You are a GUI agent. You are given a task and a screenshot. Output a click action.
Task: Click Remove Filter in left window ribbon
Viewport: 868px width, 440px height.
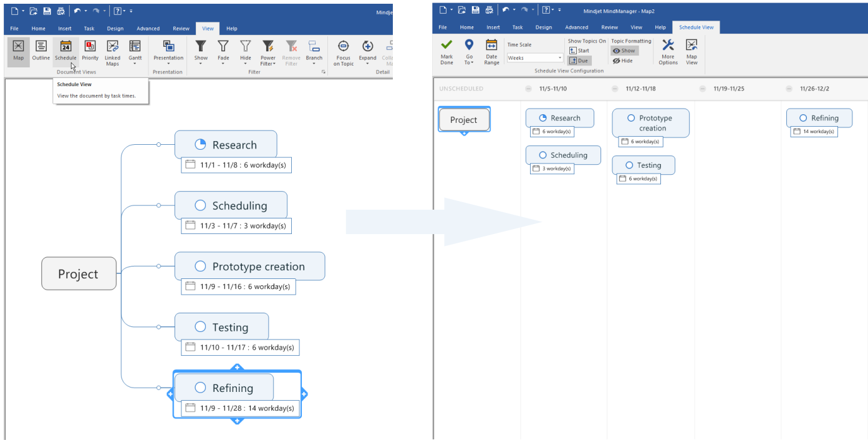click(x=291, y=53)
